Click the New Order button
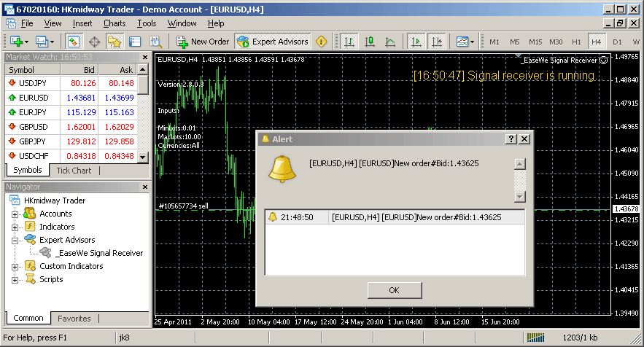 [203, 42]
